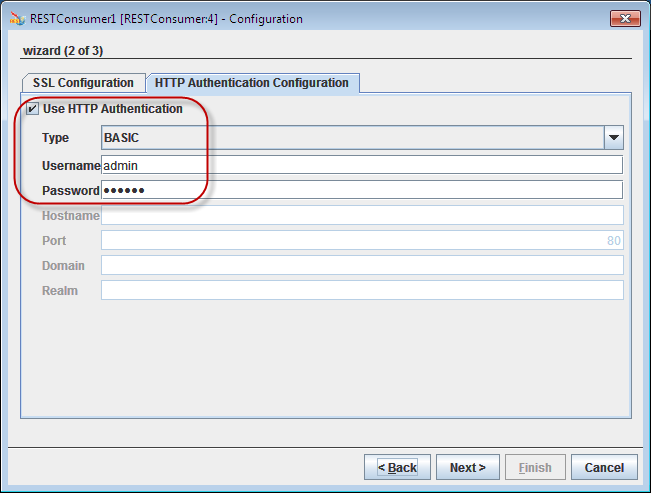Click the Domain text field

[x=362, y=265]
